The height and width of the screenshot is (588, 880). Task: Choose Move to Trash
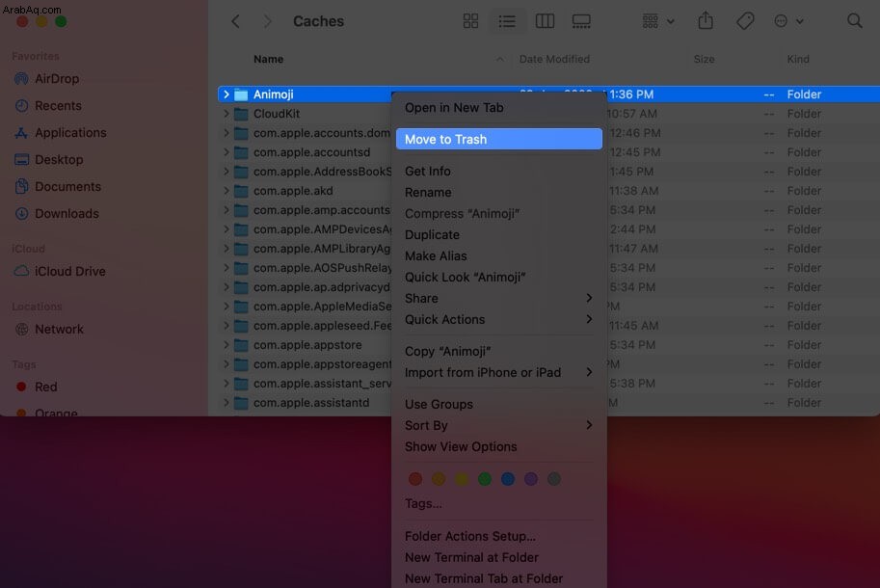pos(499,139)
